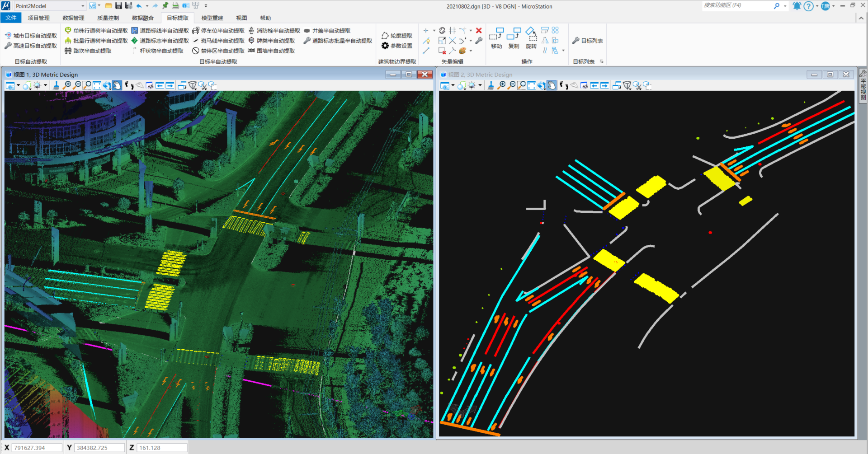Image resolution: width=868 pixels, height=454 pixels.
Task: Click the Save icon in quick access toolbar
Action: click(118, 6)
